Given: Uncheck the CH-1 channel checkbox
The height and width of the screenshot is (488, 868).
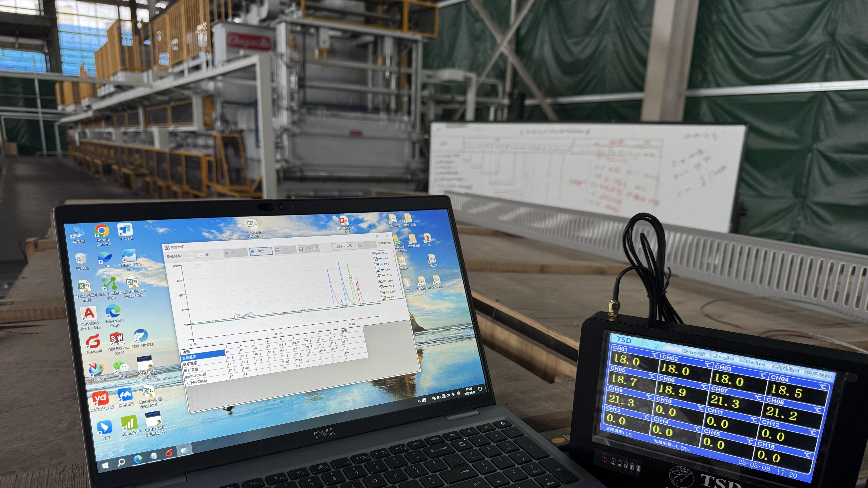Looking at the screenshot, I should 375,253.
